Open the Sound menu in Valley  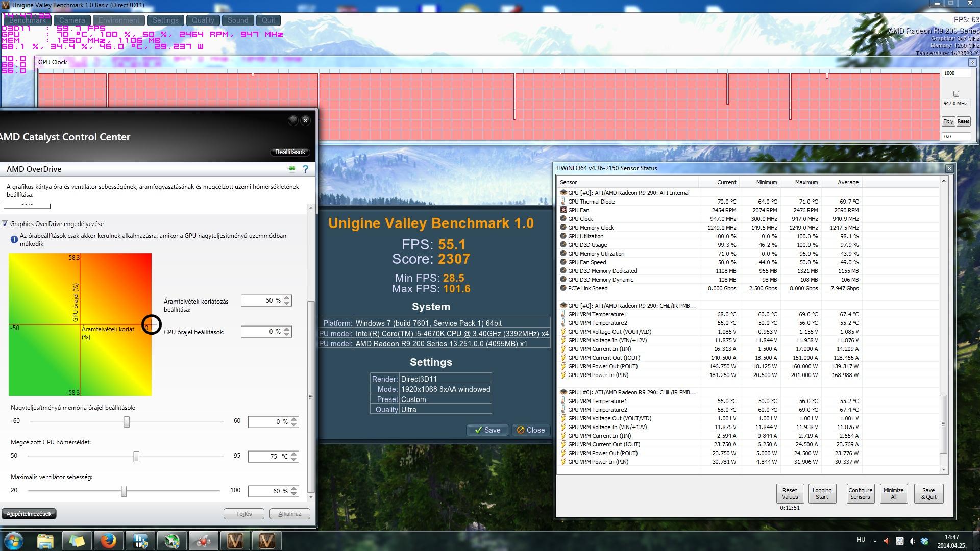[238, 20]
